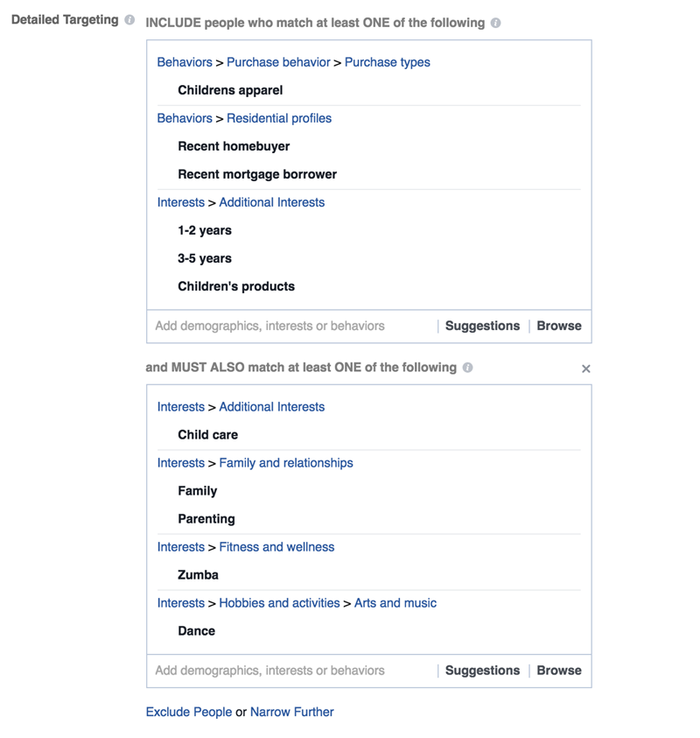Click the info icon beside Detailed Targeting
The height and width of the screenshot is (738, 700).
(x=129, y=20)
